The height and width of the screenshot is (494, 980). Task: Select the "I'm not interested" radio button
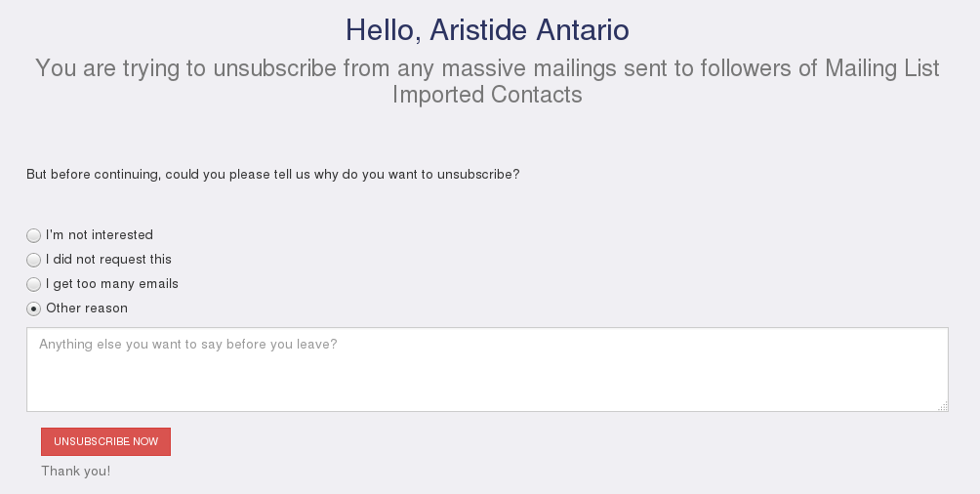34,235
